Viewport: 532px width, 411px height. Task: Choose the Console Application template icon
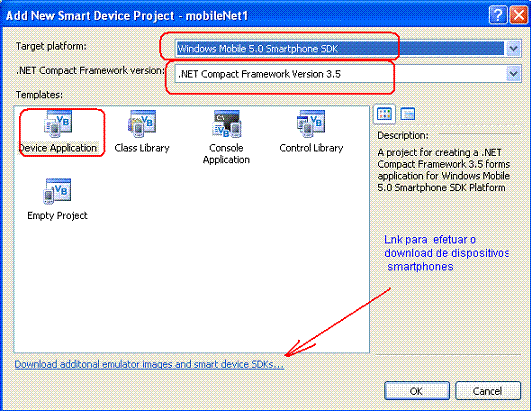(226, 124)
